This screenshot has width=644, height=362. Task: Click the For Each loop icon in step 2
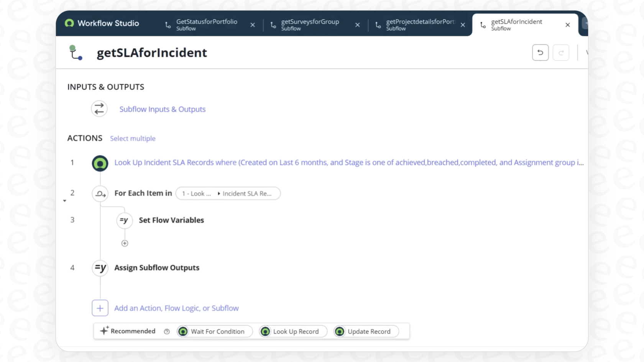point(100,193)
